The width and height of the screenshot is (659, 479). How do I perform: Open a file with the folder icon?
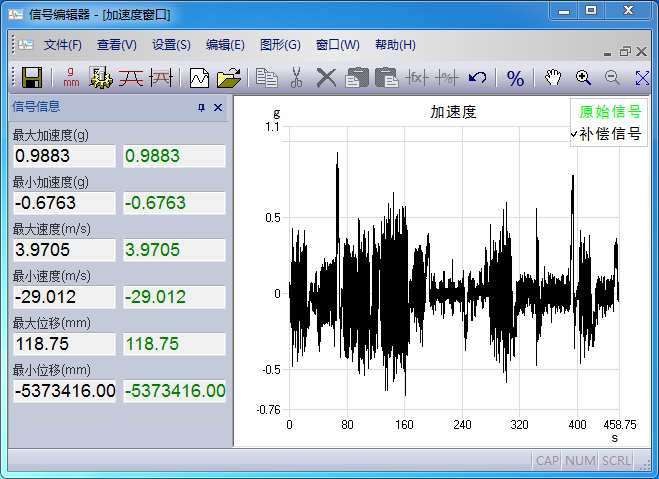(229, 78)
